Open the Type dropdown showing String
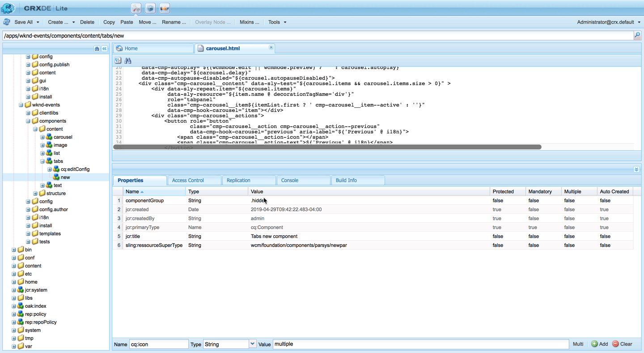 pyautogui.click(x=253, y=344)
